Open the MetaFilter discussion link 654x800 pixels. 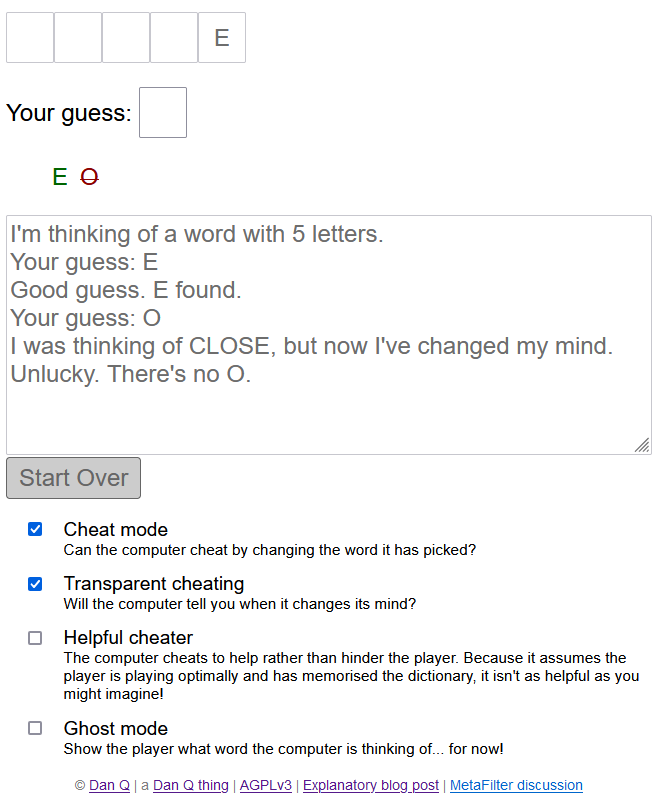coord(516,785)
